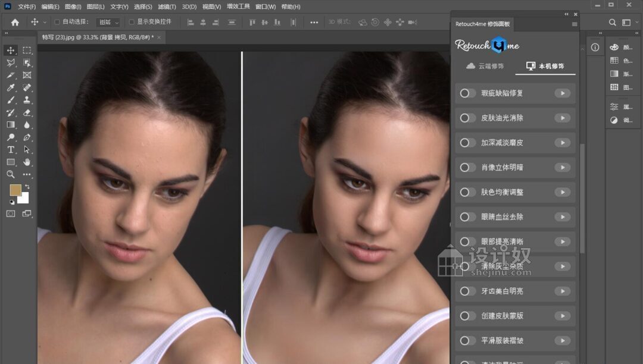This screenshot has width=643, height=364.
Task: Open Retouch4me panel flyout menu
Action: (x=575, y=24)
